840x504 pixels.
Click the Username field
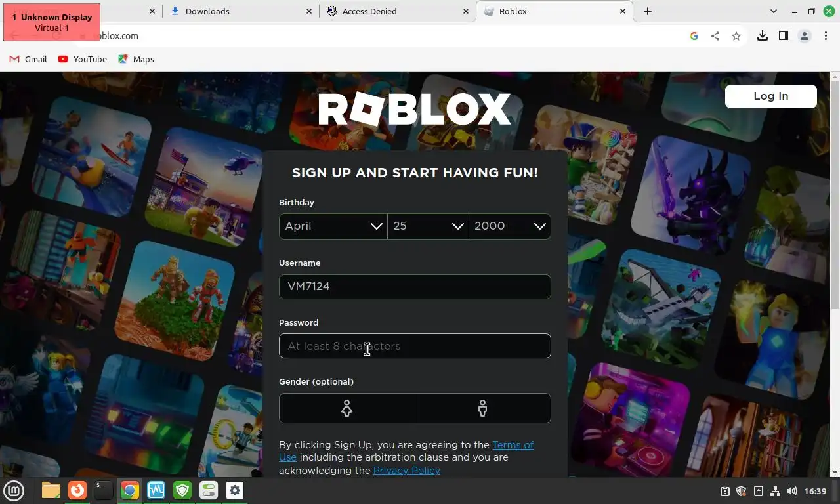click(x=415, y=286)
